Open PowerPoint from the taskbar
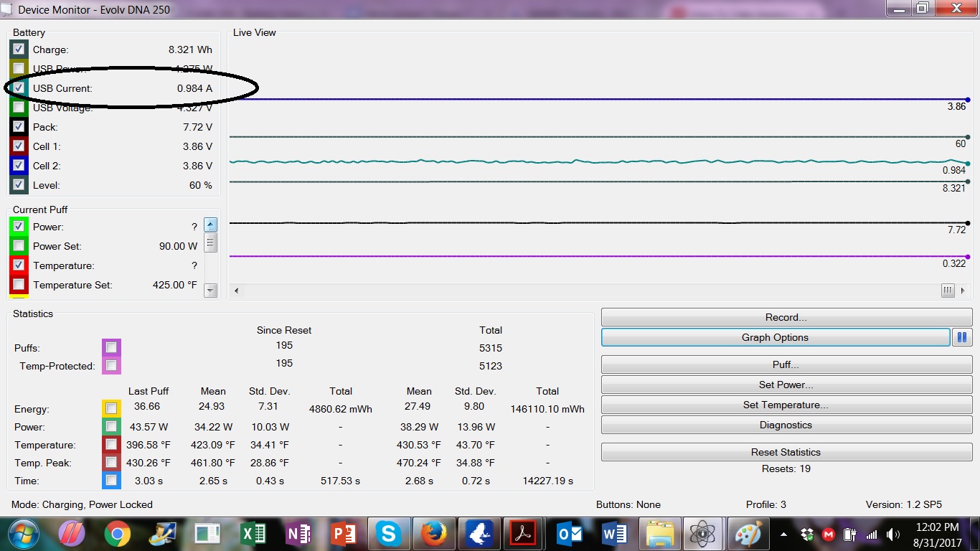 pos(343,534)
